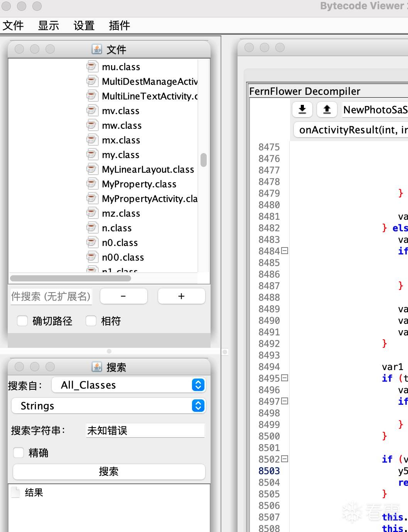The image size is (408, 532).
Task: Open the 设置 menu
Action: [x=84, y=25]
